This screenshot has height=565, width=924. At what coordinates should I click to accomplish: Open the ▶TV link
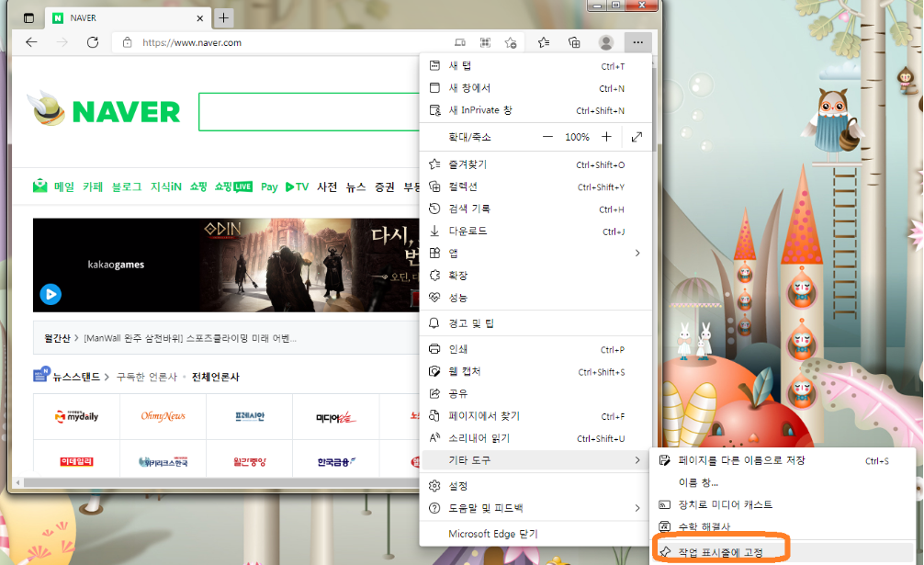coord(297,186)
